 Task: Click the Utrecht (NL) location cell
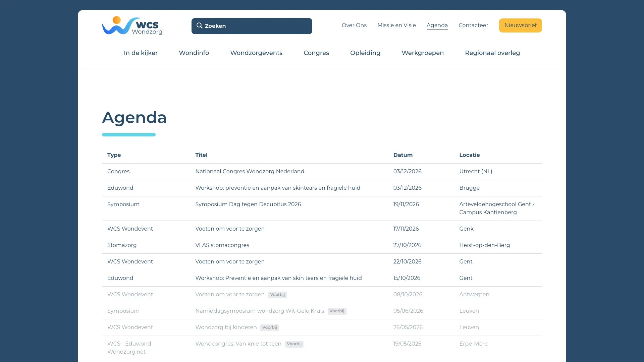coord(476,172)
